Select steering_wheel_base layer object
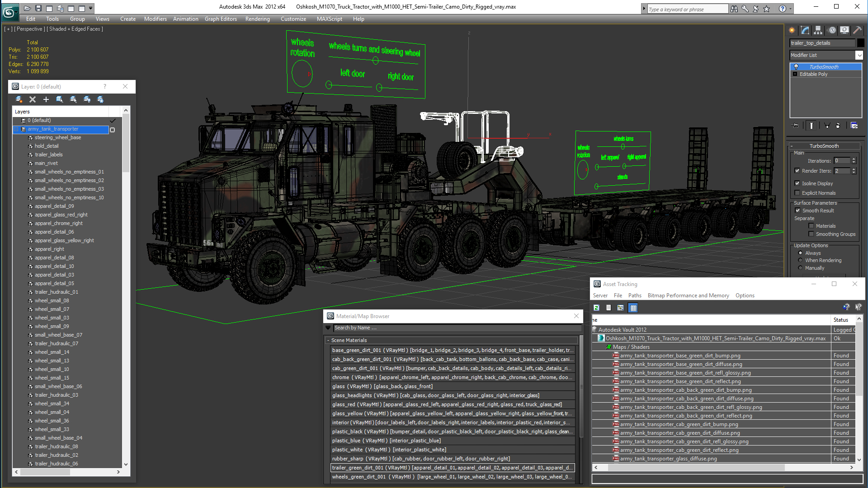Screen dimensions: 868x488 tap(58, 137)
